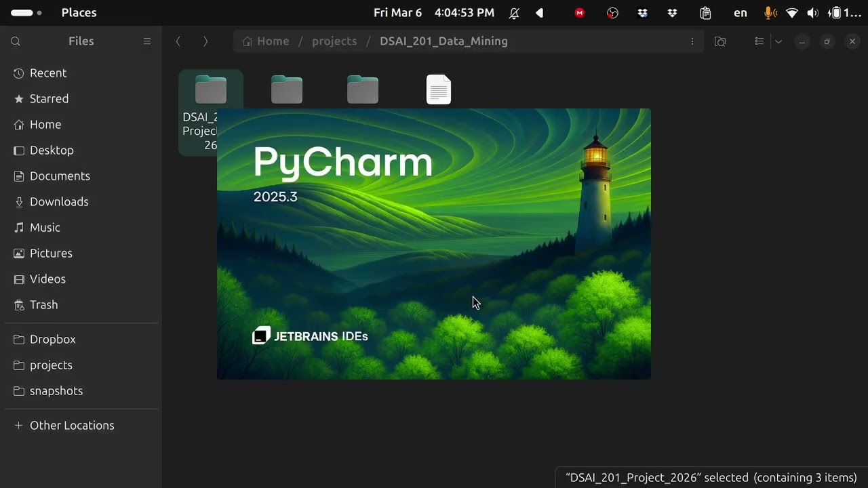Open the projects bookmark in sidebar

tap(81, 365)
